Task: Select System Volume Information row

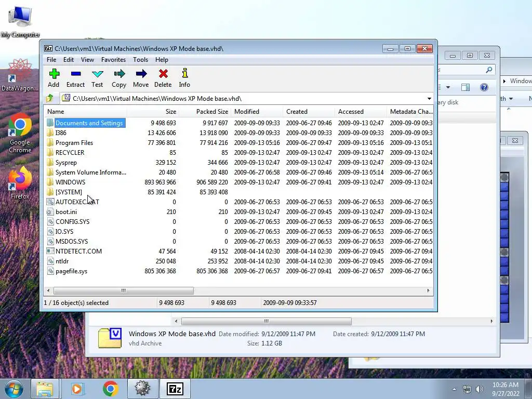Action: click(x=239, y=172)
